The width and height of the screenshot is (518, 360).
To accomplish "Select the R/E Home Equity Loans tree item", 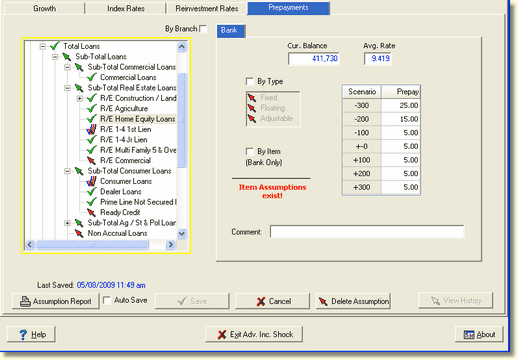I will 138,119.
